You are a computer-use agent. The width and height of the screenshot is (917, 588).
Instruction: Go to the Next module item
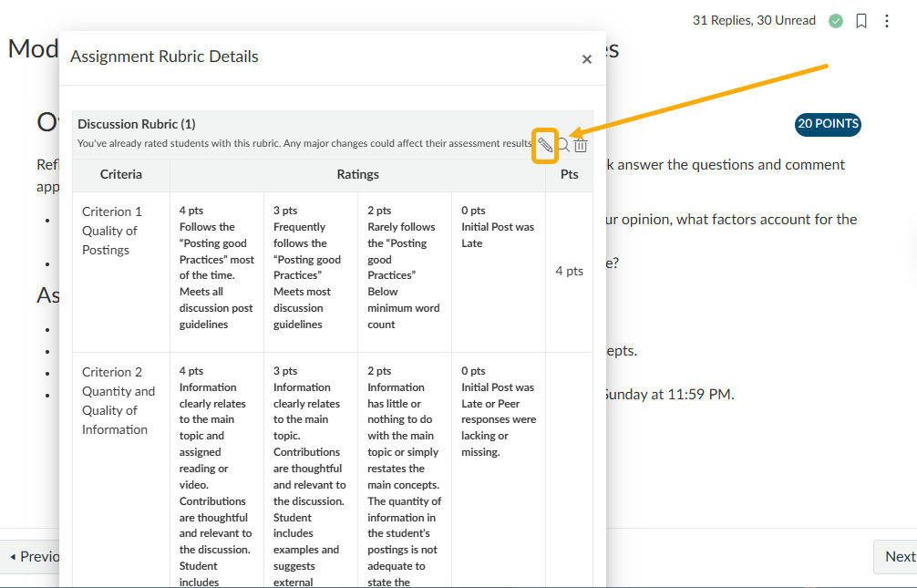[898, 556]
